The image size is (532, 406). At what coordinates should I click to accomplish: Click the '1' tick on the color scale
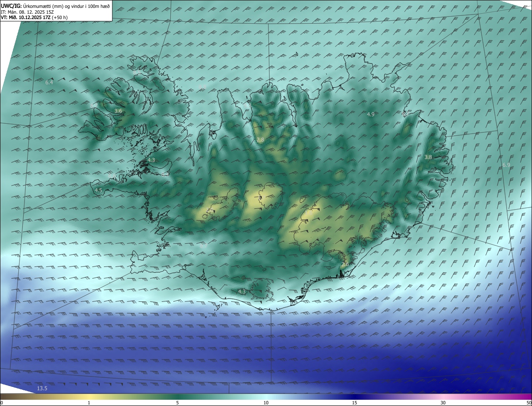[89, 403]
